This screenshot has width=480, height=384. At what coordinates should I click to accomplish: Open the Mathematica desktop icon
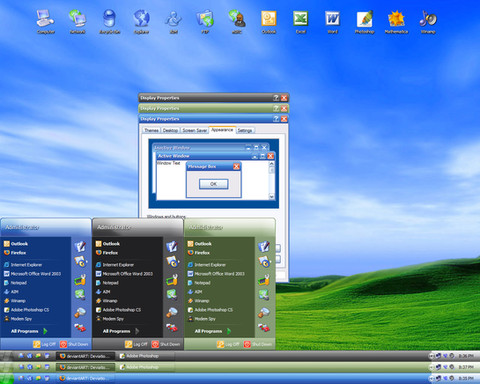pos(396,22)
